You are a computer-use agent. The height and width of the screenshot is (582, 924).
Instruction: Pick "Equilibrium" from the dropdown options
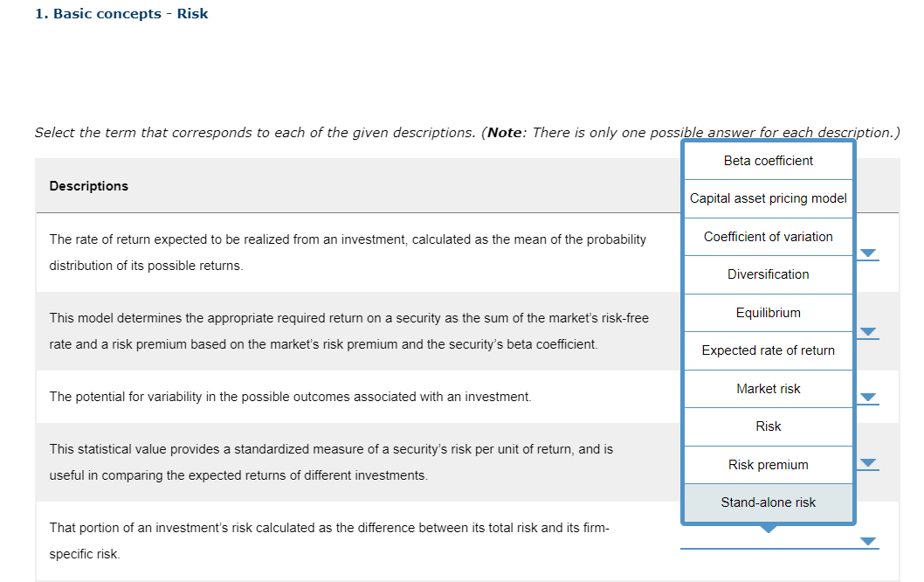(769, 312)
